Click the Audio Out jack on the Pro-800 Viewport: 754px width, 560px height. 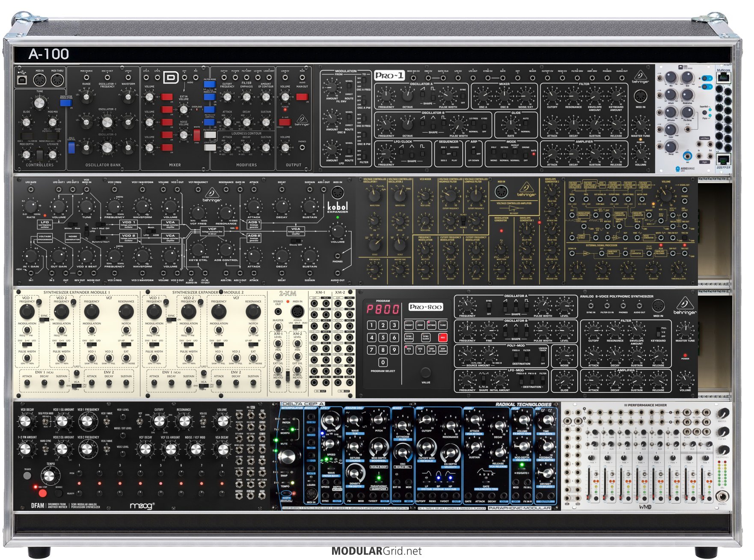639,305
